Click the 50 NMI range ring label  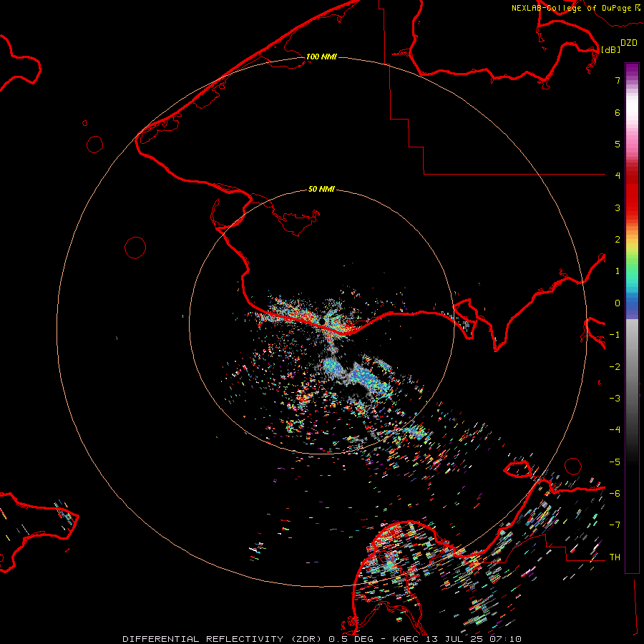pos(321,189)
